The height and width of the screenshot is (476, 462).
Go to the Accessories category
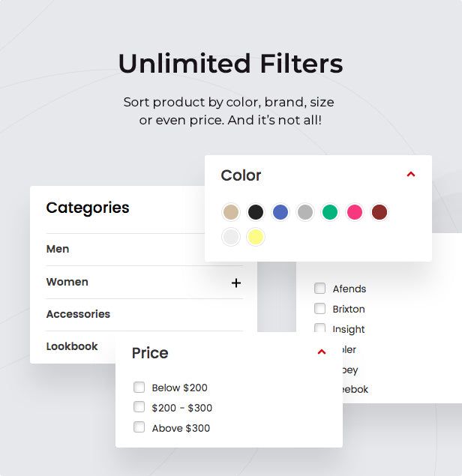(78, 314)
